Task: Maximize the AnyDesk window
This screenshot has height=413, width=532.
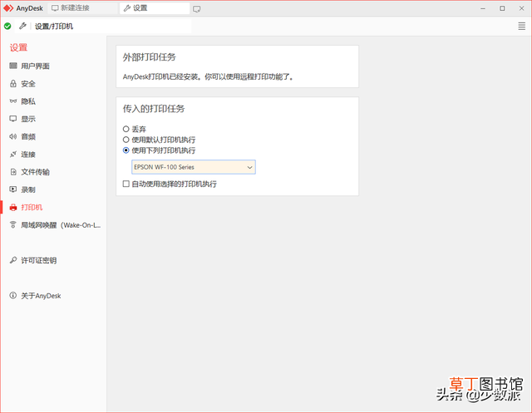Action: coord(502,8)
